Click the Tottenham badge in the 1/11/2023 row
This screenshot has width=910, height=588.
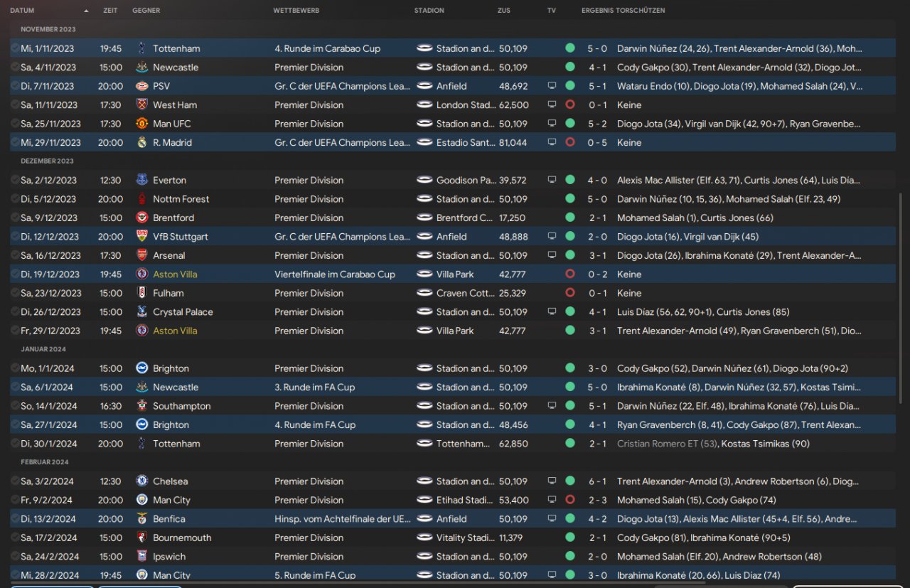tap(141, 48)
